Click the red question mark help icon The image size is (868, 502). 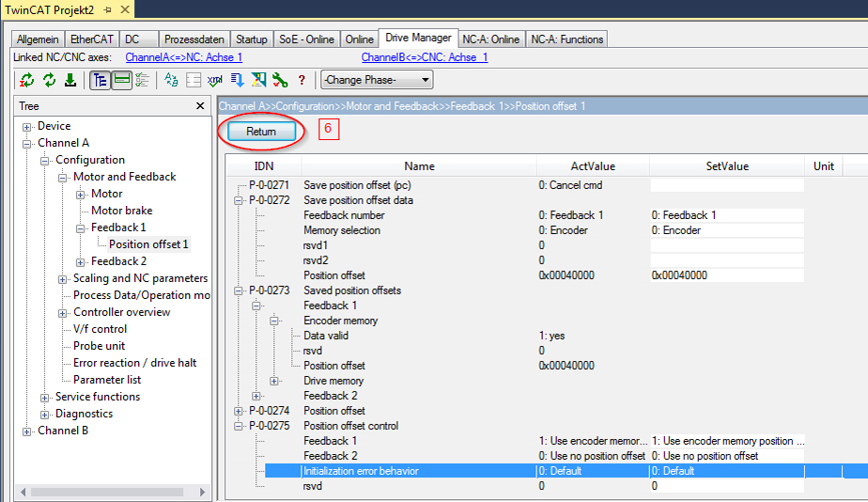(x=302, y=80)
